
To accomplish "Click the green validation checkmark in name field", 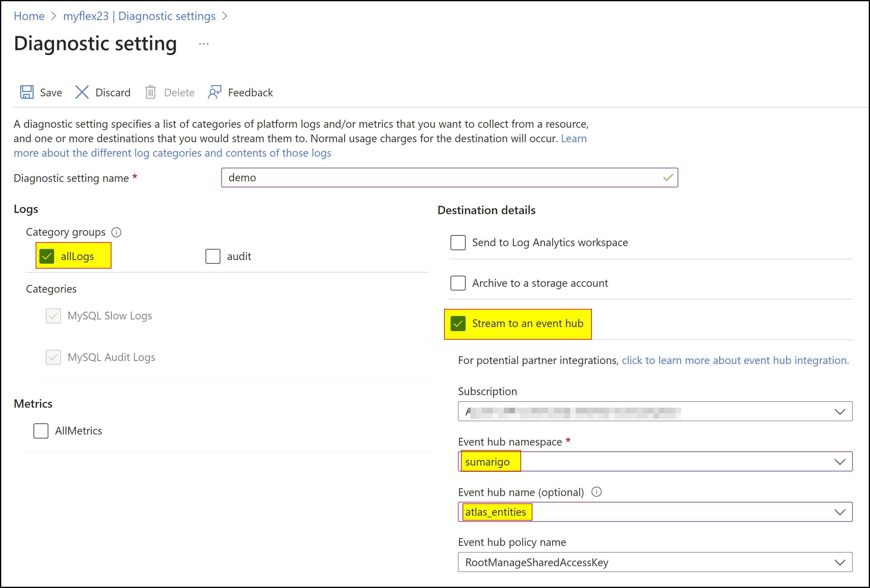I will pyautogui.click(x=668, y=178).
